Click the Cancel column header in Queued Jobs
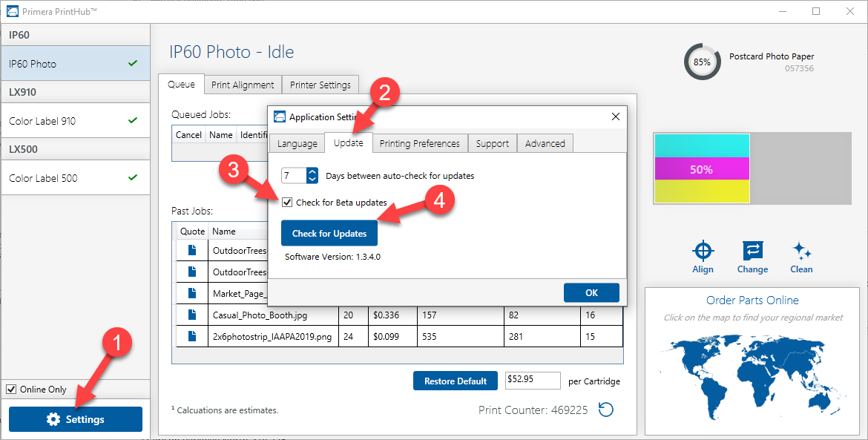Screen dimensions: 868x440 (x=188, y=134)
